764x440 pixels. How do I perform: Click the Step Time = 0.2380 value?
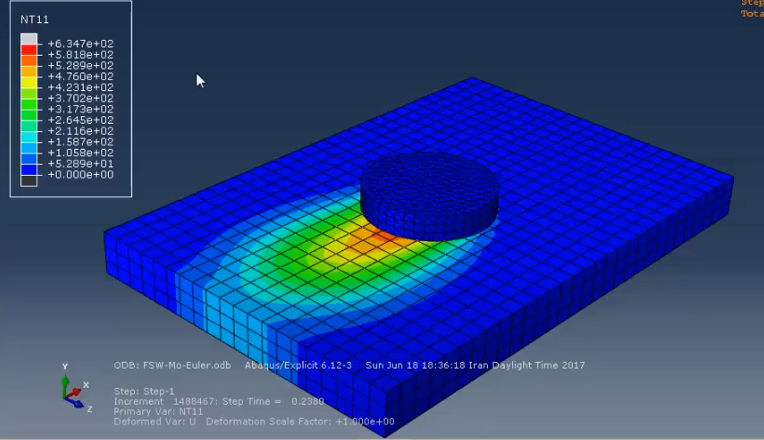[x=273, y=402]
